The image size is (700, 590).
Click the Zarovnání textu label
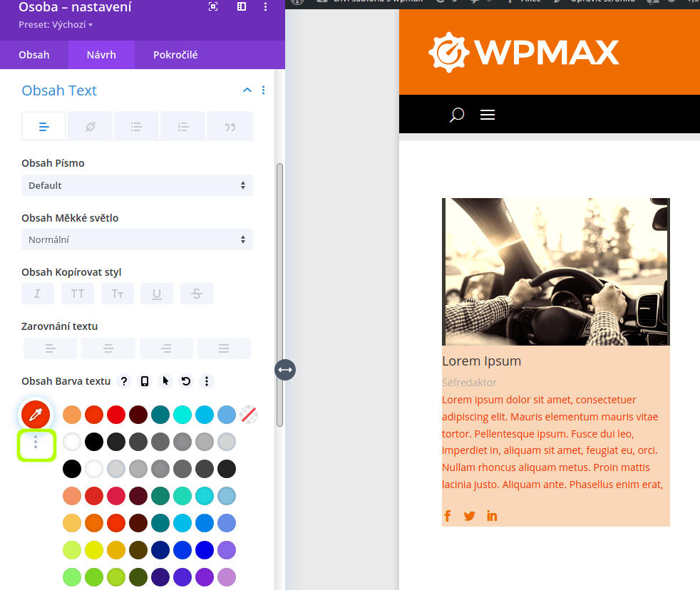(x=59, y=326)
